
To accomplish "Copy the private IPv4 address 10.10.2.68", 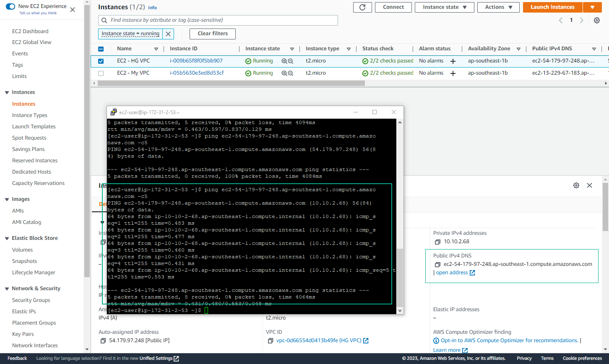I will tap(437, 242).
